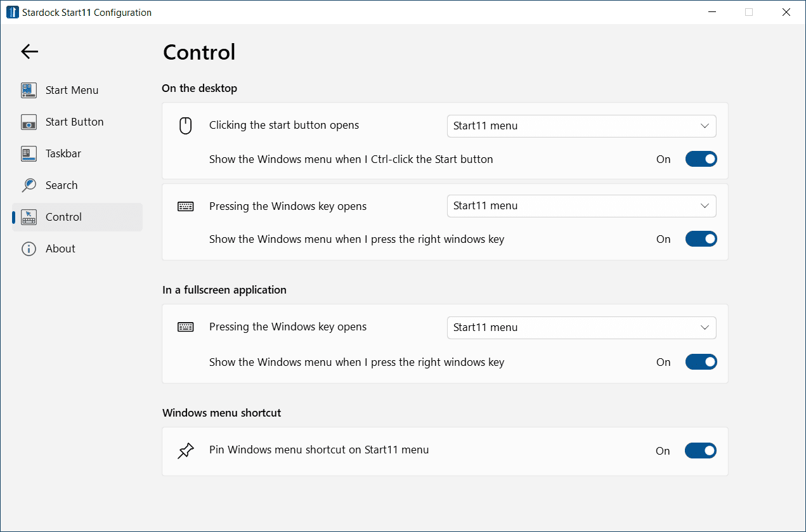
Task: Click the Start Menu sidebar icon
Action: 29,90
